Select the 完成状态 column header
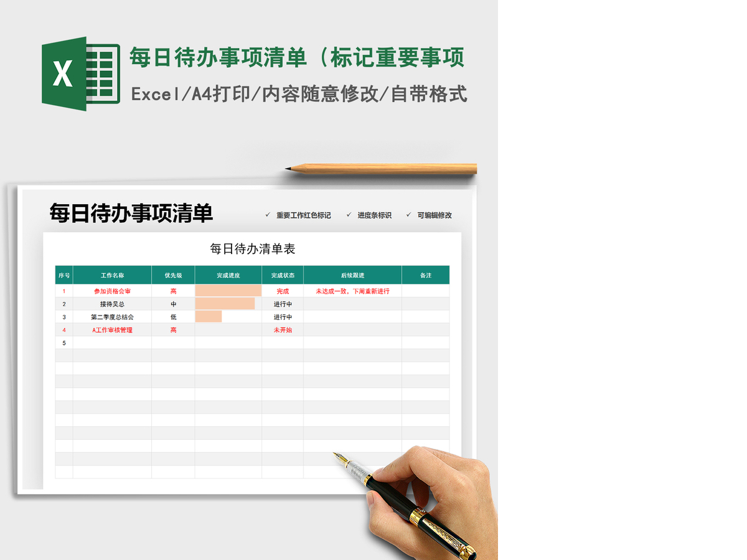 coord(283,275)
